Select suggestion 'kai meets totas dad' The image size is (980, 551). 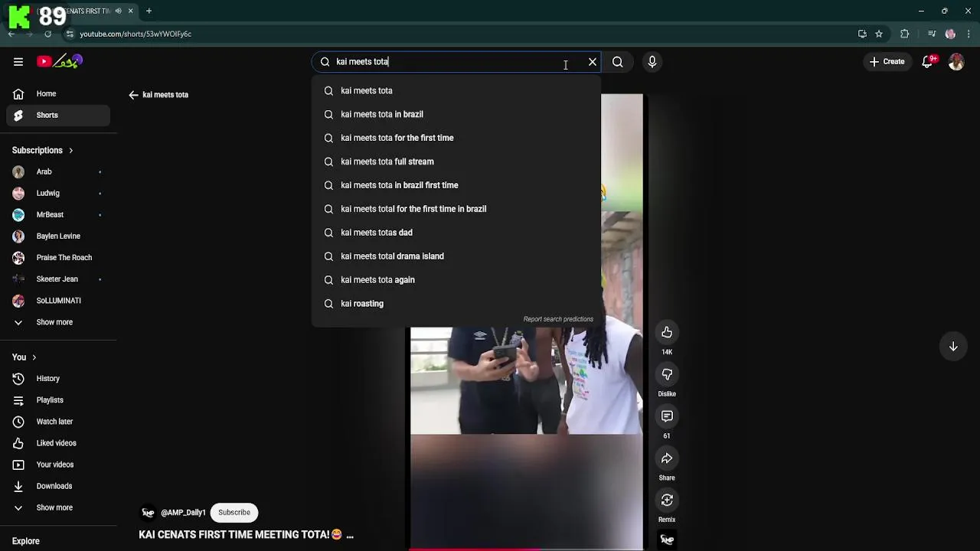(x=456, y=233)
